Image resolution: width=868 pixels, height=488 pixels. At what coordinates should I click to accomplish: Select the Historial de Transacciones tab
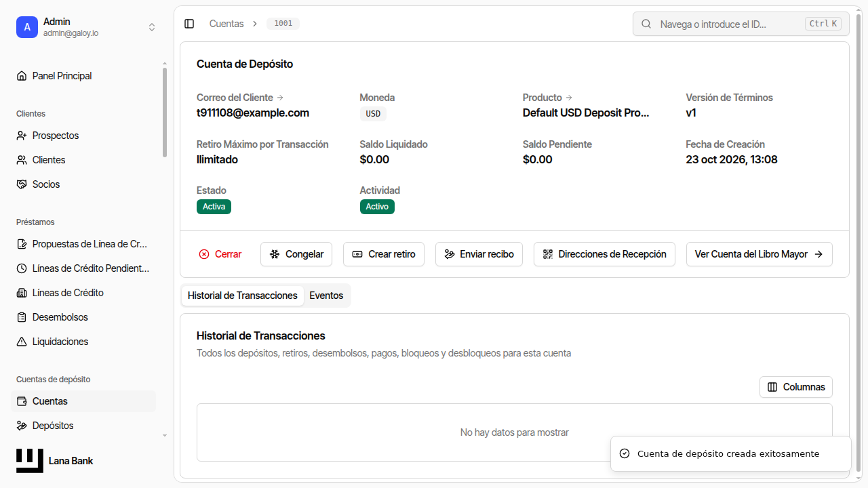243,296
